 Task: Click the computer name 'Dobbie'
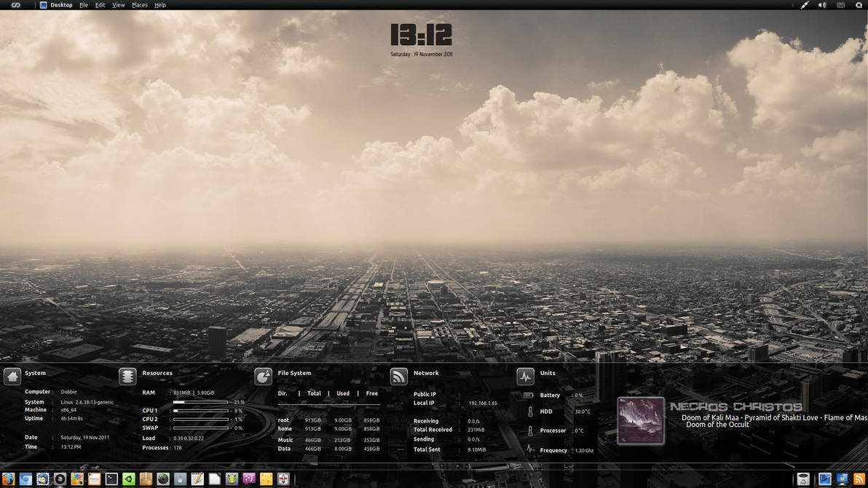(68, 392)
